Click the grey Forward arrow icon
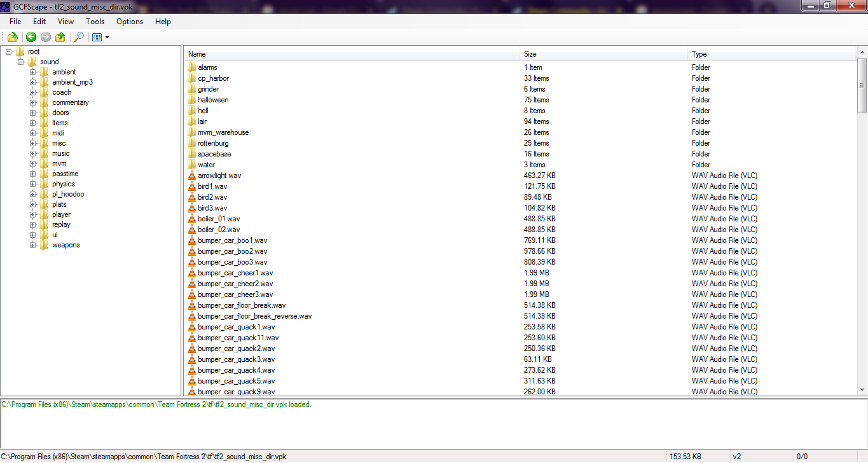The image size is (868, 463). click(x=46, y=37)
